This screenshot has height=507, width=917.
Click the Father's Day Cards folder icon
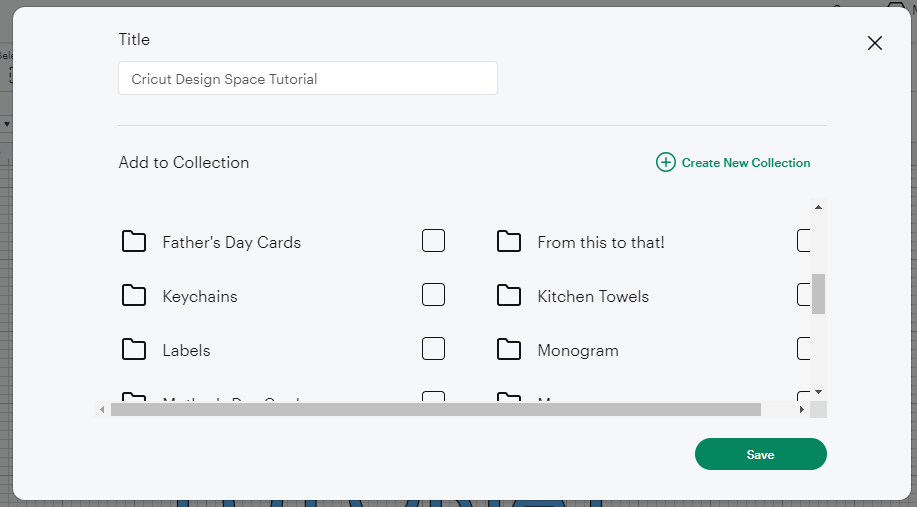[134, 241]
